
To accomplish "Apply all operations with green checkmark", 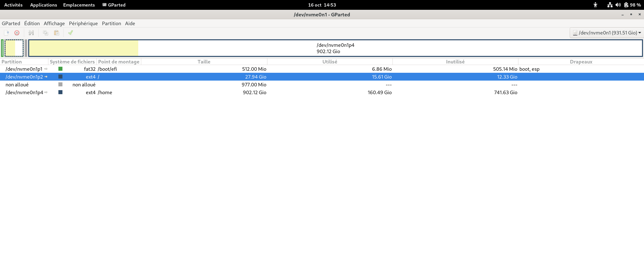I will [70, 32].
